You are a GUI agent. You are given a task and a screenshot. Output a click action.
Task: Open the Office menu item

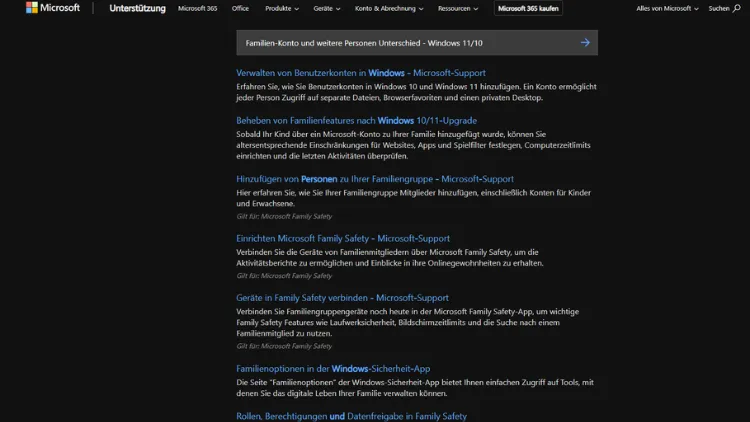[x=240, y=8]
